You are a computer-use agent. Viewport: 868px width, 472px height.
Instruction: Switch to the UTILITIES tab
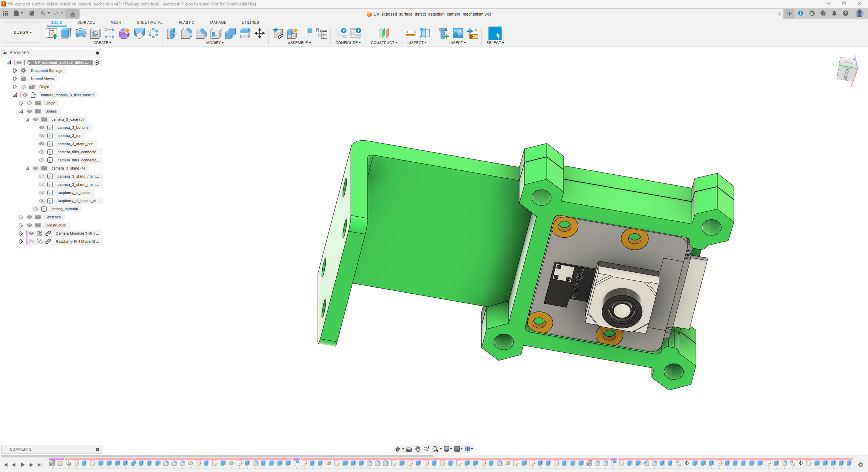tap(250, 22)
